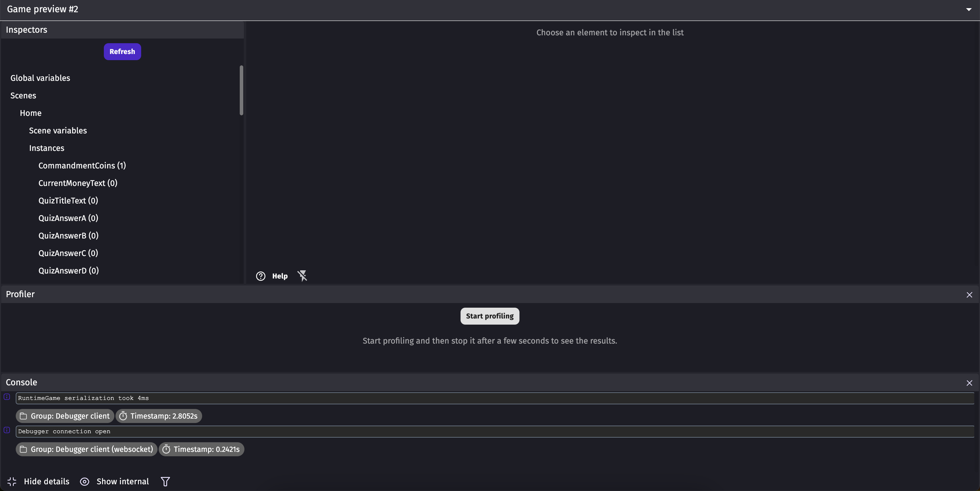Click the Refresh button
The width and height of the screenshot is (980, 491).
point(122,51)
